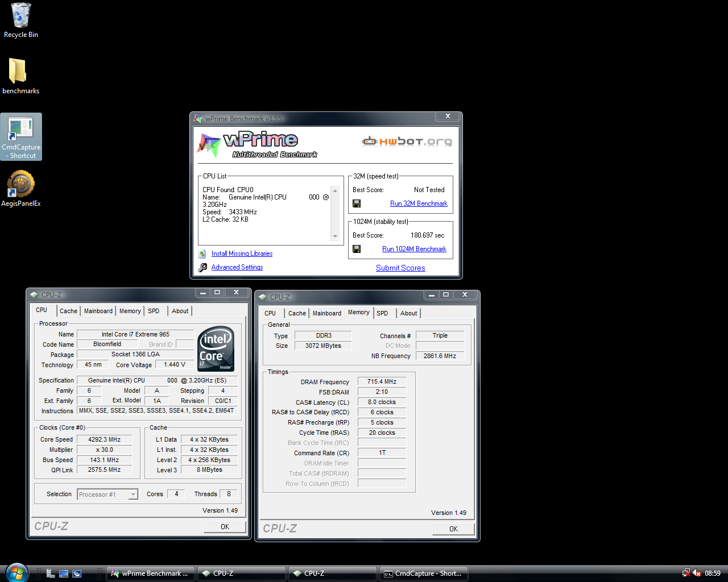Click the wrench icon beside Advanced Settings
The width and height of the screenshot is (728, 582).
[x=202, y=267]
